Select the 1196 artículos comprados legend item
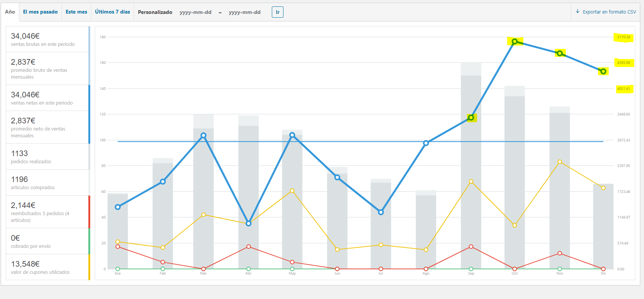The height and width of the screenshot is (299, 644). coord(47,183)
